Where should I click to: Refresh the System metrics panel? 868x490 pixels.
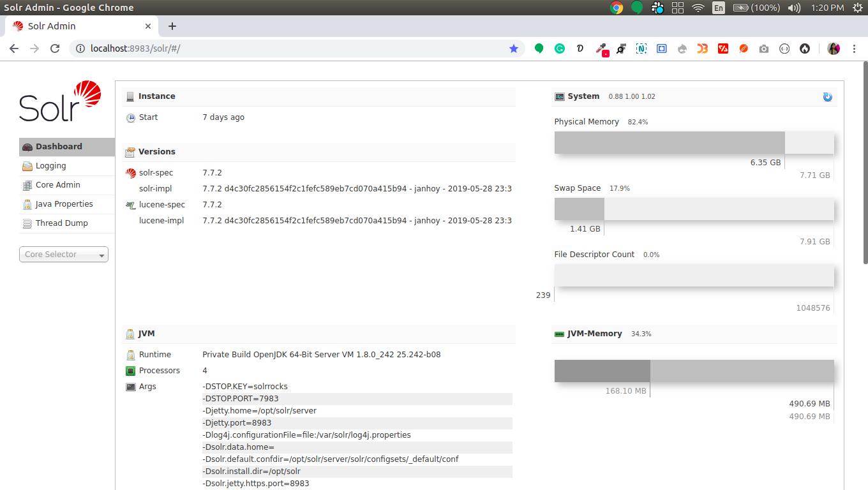827,96
